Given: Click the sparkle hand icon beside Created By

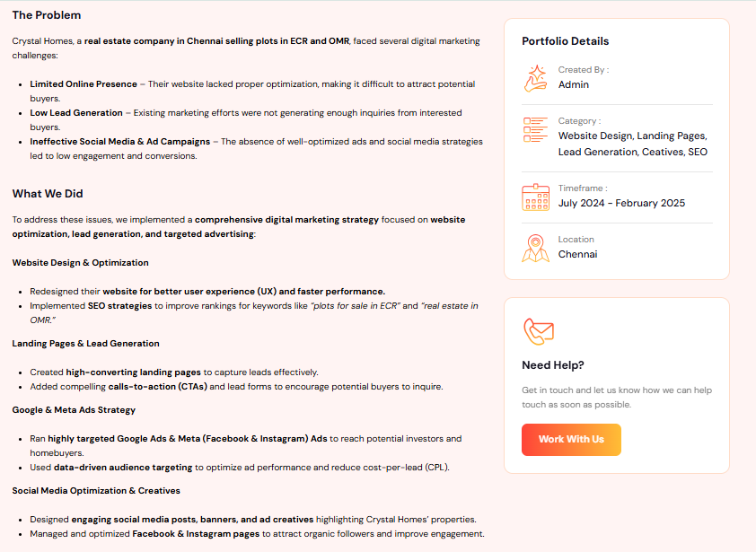Looking at the screenshot, I should [x=535, y=78].
